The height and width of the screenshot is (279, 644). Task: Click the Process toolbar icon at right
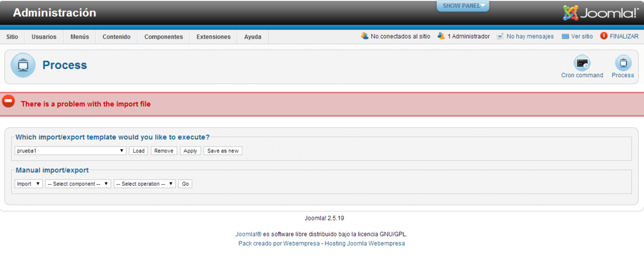623,63
